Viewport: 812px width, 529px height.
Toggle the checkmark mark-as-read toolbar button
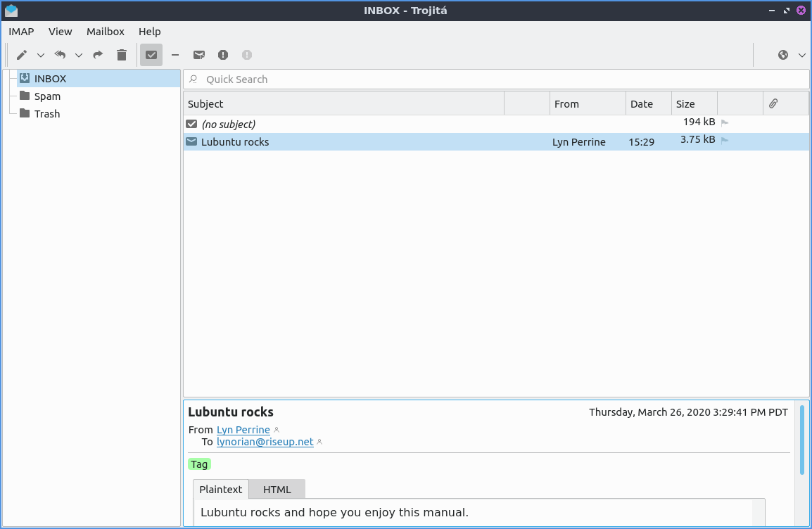pyautogui.click(x=151, y=55)
